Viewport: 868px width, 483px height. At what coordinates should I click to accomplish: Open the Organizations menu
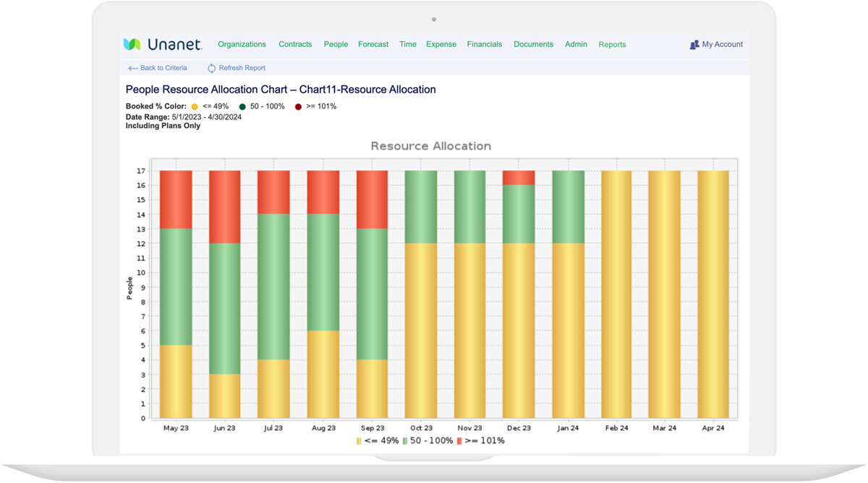click(242, 44)
